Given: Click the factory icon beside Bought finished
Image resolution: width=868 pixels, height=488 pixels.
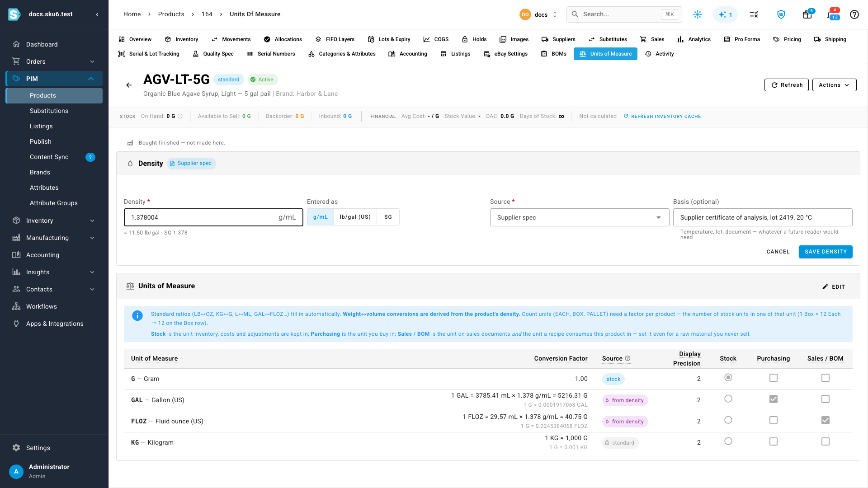Looking at the screenshot, I should point(130,143).
